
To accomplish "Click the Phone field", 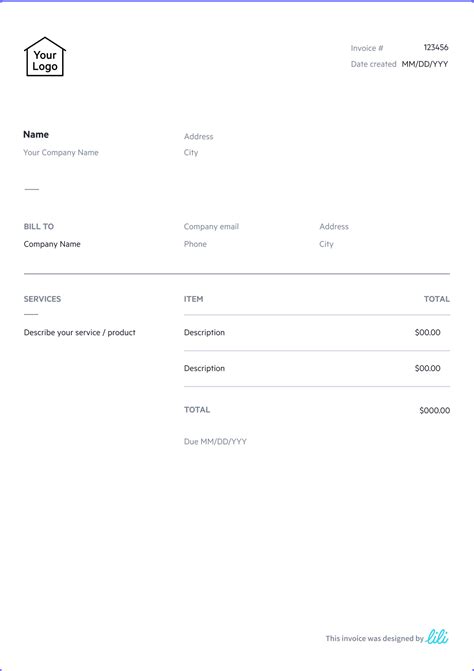I will point(195,244).
